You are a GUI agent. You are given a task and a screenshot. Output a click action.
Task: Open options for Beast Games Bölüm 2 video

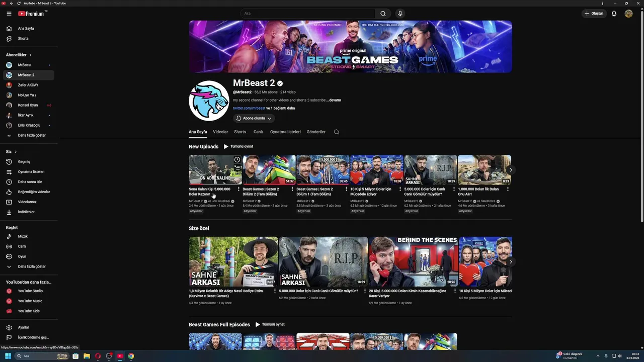point(292,189)
